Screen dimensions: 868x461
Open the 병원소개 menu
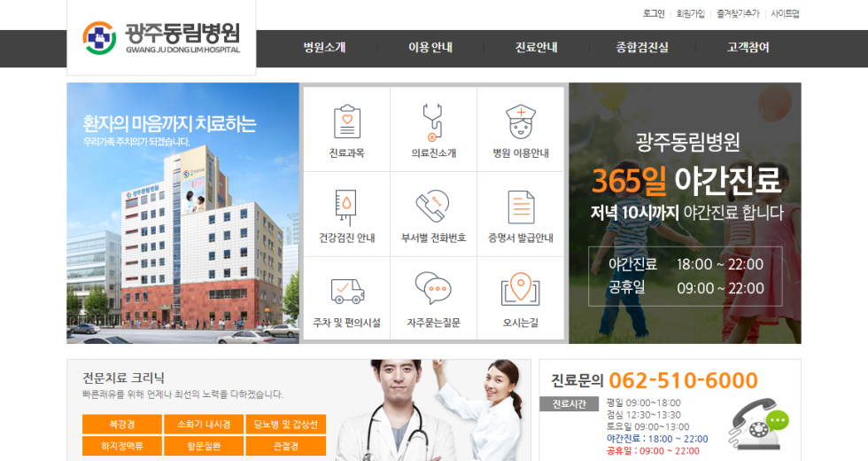point(324,48)
